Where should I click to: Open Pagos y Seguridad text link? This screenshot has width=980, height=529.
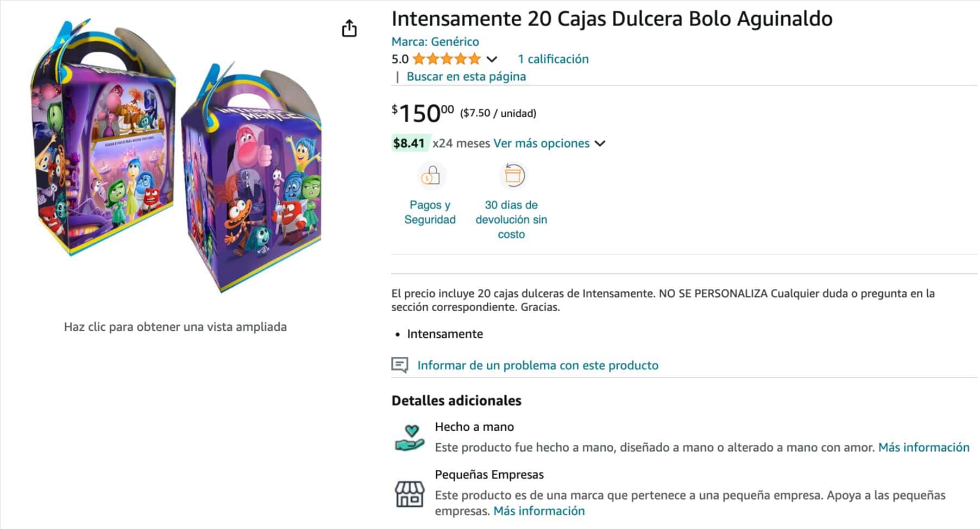[430, 212]
